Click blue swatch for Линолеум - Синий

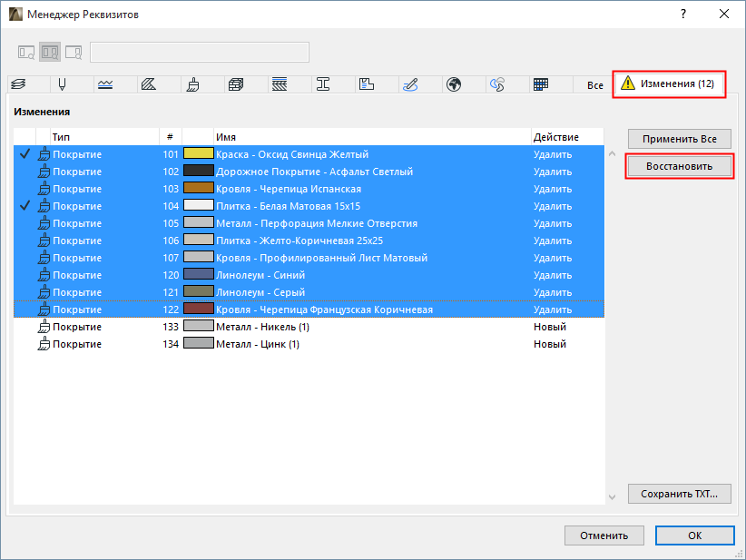(x=199, y=274)
